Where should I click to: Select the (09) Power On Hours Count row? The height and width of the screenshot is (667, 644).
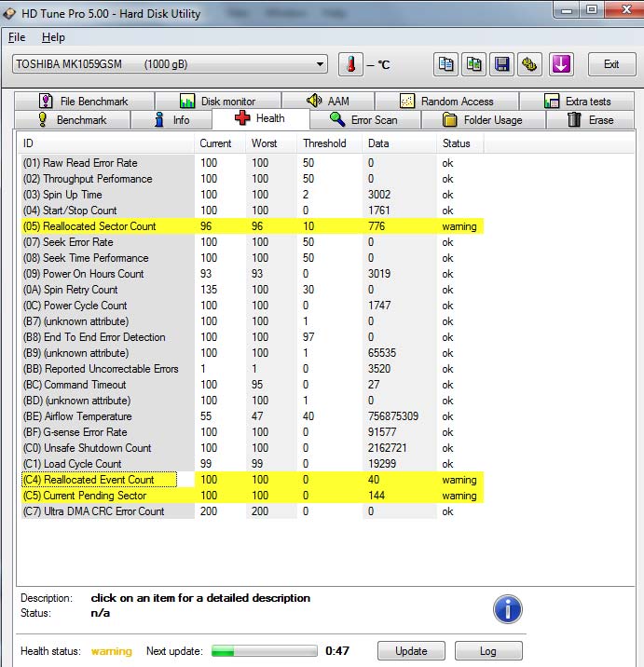[x=253, y=274]
